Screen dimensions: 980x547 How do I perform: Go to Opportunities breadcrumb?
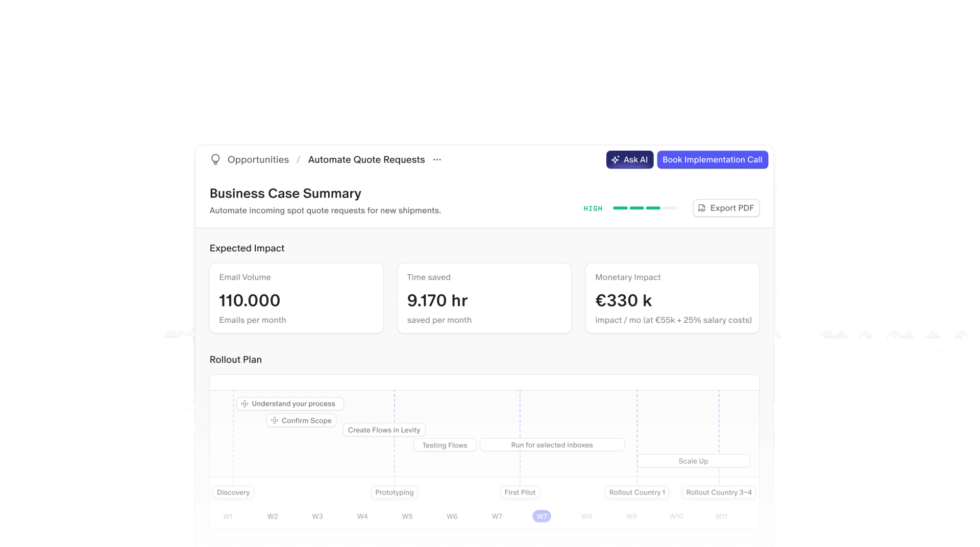coord(258,160)
